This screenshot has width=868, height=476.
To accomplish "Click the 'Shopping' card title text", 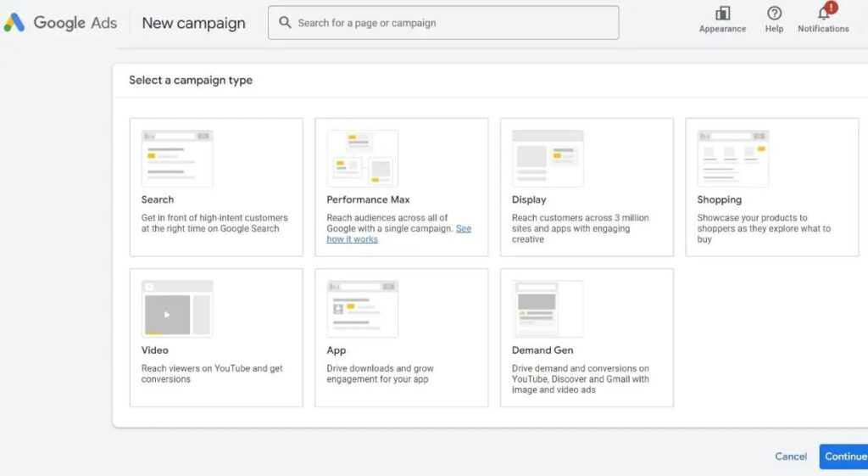I will (719, 199).
